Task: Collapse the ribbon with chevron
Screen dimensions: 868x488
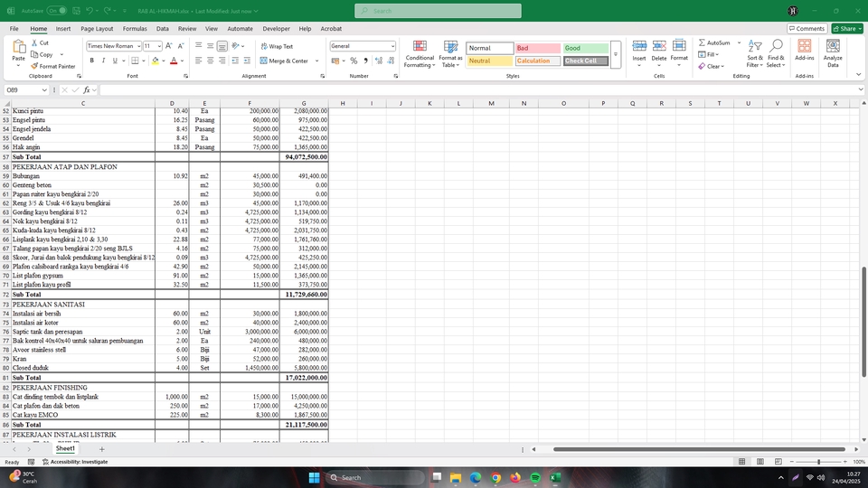Action: click(859, 75)
